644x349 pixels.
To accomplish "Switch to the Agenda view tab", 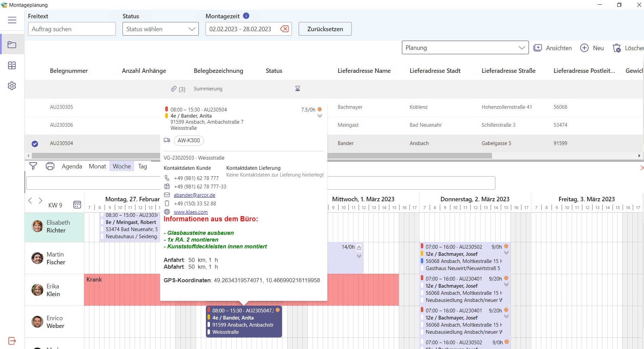I will pyautogui.click(x=72, y=166).
